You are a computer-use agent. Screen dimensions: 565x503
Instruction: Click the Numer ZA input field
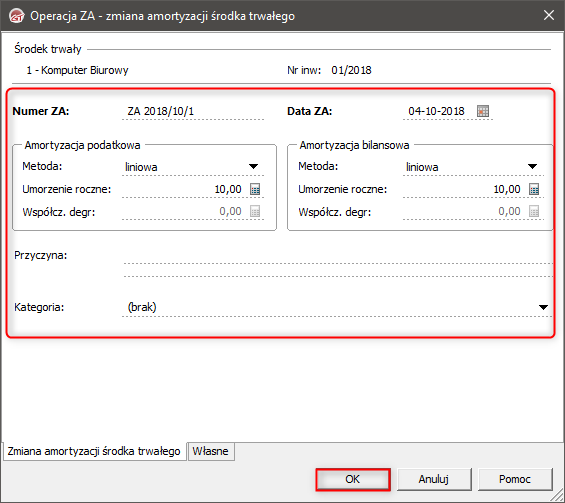(x=193, y=111)
